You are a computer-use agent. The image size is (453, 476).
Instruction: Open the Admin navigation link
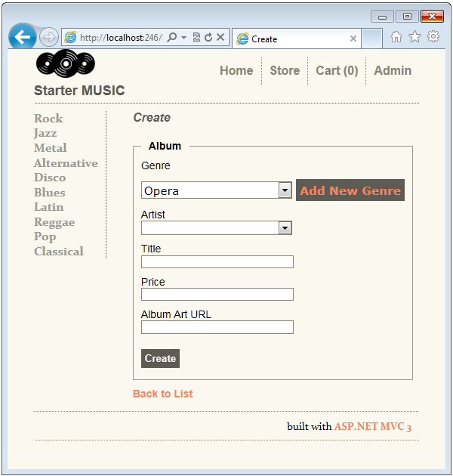pos(393,70)
